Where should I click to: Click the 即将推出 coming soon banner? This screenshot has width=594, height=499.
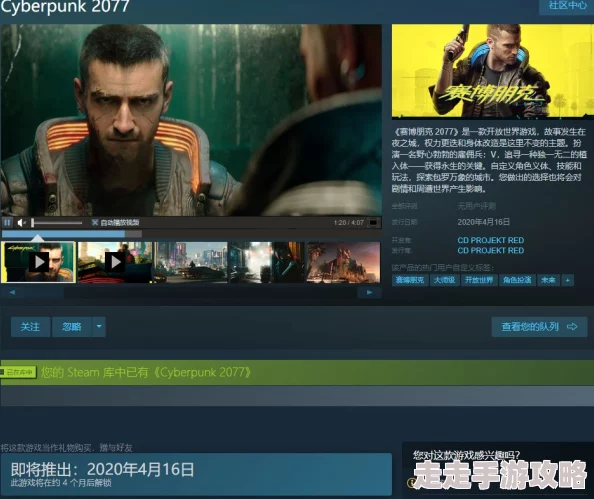click(x=196, y=474)
